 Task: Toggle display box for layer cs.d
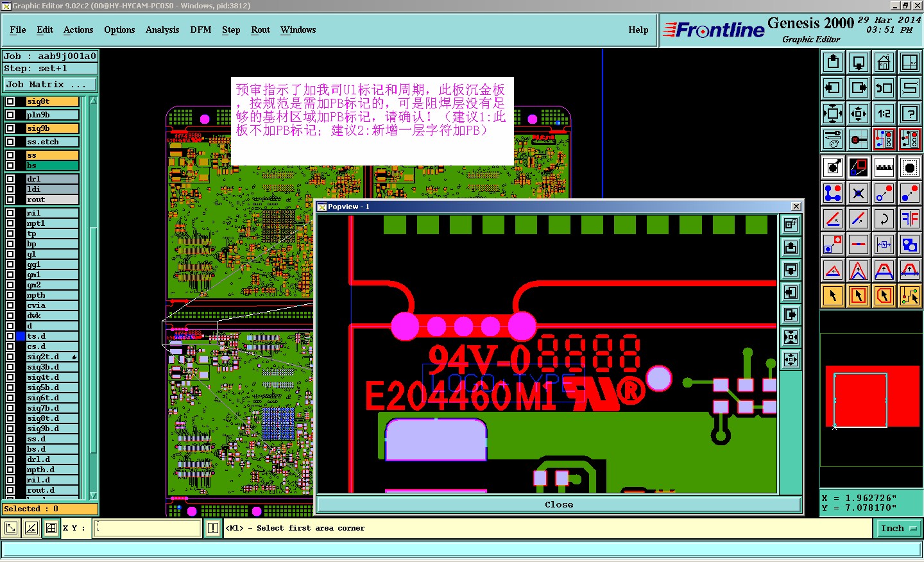click(10, 346)
